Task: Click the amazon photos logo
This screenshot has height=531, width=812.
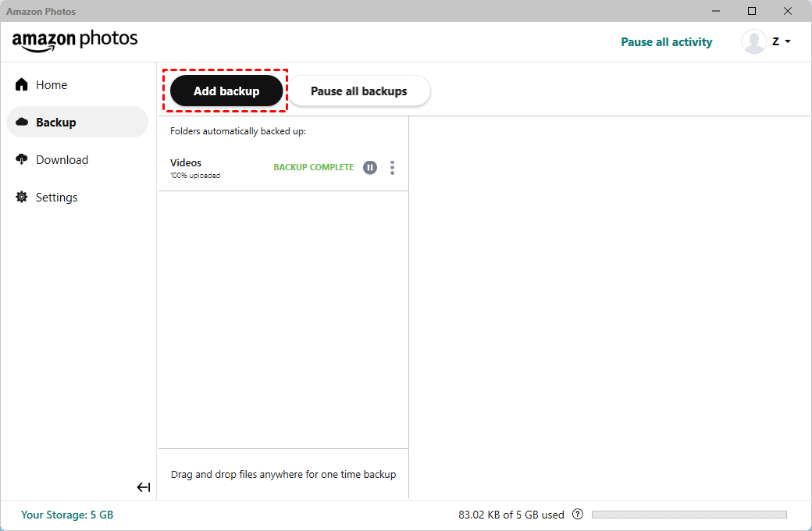Action: (75, 41)
